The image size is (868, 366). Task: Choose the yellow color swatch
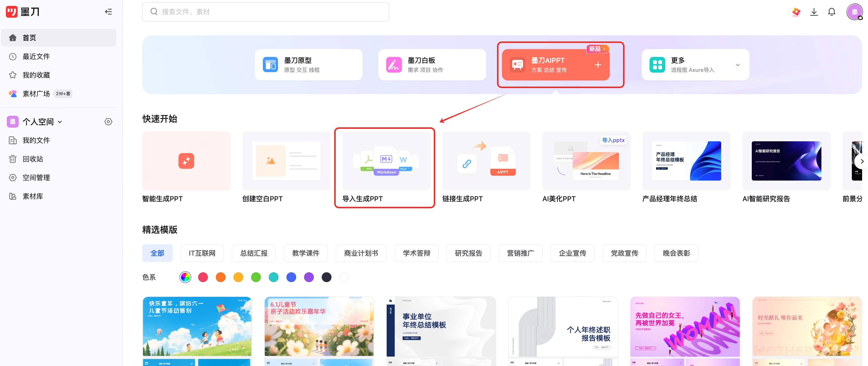click(238, 277)
